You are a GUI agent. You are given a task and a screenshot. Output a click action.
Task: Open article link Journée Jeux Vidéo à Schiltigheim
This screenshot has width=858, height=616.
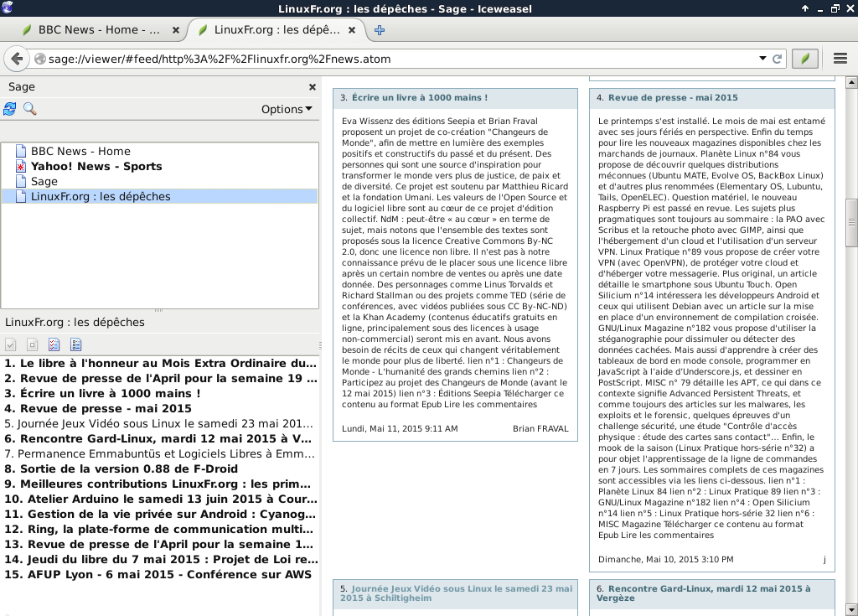pos(457,593)
